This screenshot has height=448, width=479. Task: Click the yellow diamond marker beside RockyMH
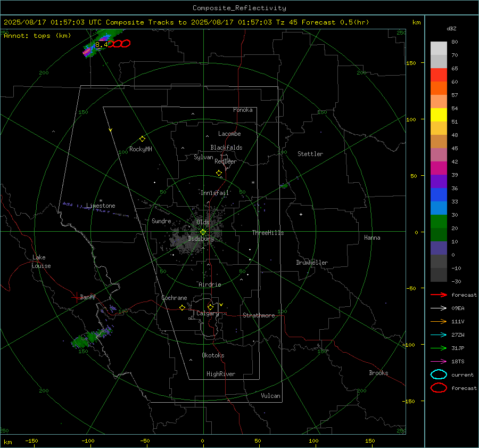142,139
